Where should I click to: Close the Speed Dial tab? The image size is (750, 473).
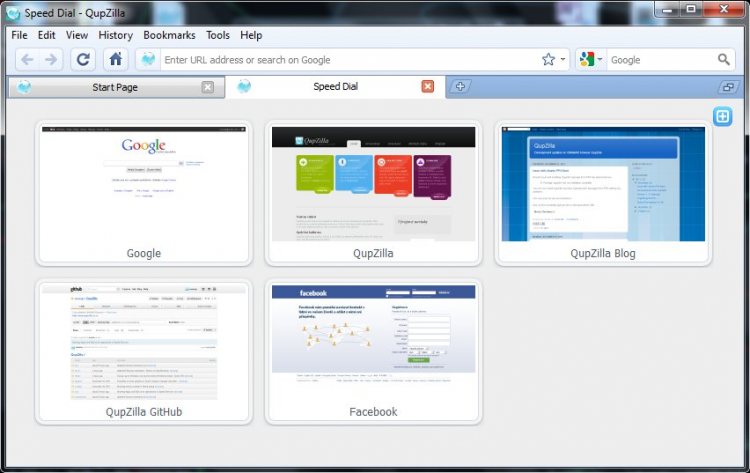point(428,86)
